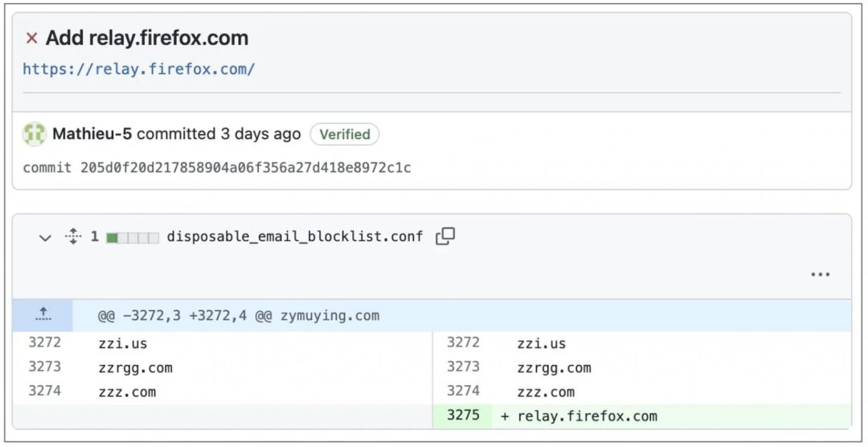Click the 'Add relay.firefox.com' commit title
Image resolution: width=868 pixels, height=447 pixels.
[147, 38]
